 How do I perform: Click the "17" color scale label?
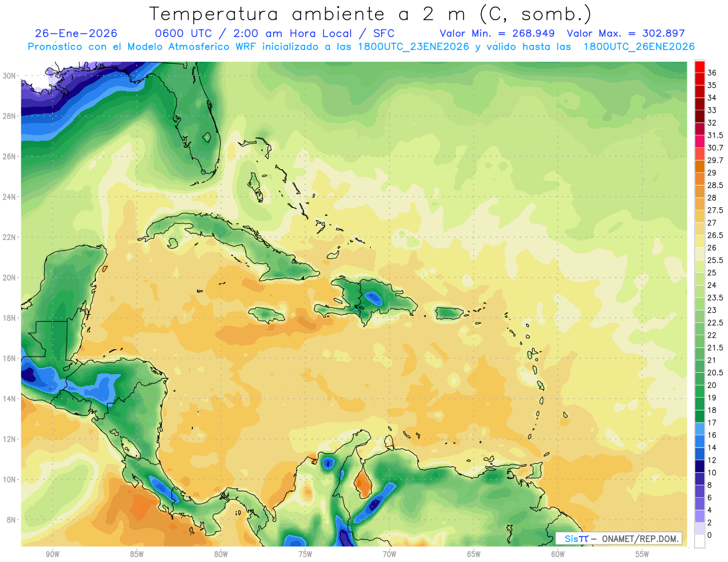coord(712,423)
